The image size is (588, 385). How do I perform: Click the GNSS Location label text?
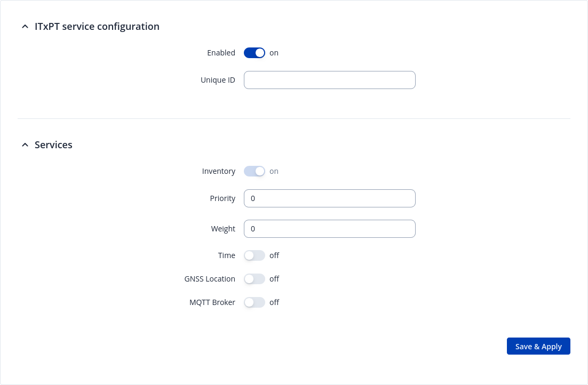(209, 279)
